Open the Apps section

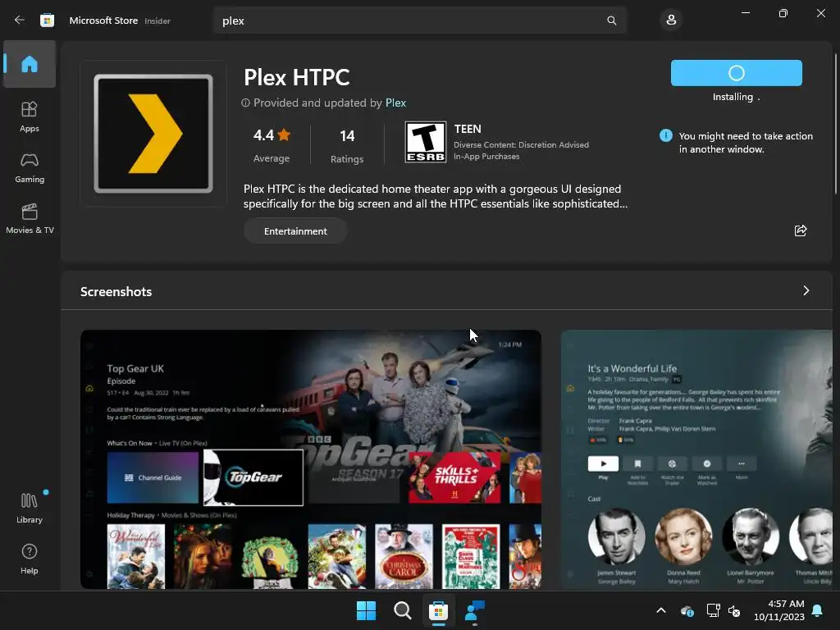[x=30, y=116]
